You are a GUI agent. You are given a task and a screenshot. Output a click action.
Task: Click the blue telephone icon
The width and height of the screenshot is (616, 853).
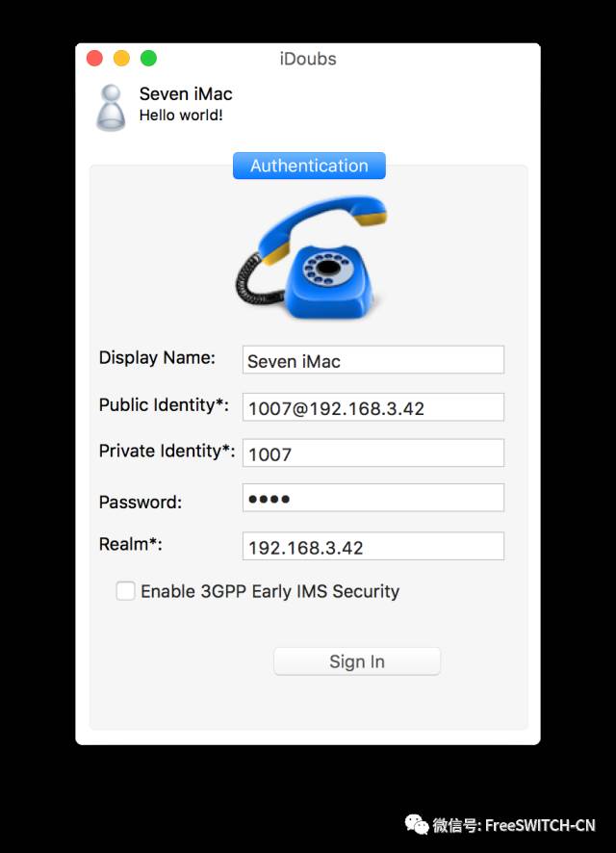click(x=311, y=257)
